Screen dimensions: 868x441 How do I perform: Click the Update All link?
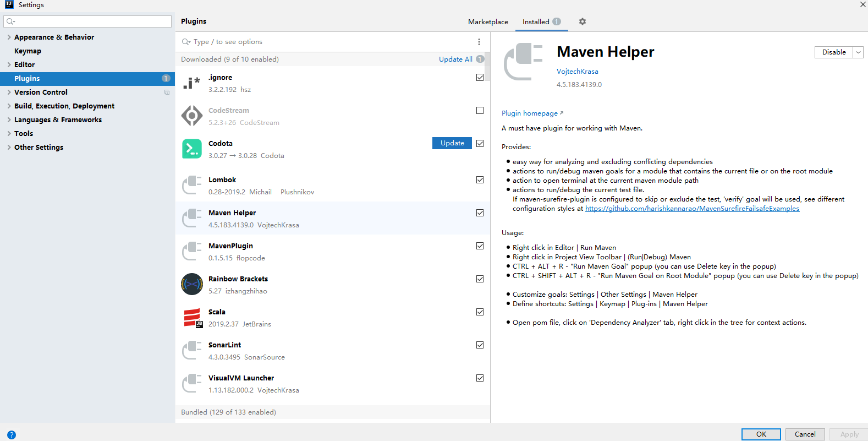coord(455,59)
